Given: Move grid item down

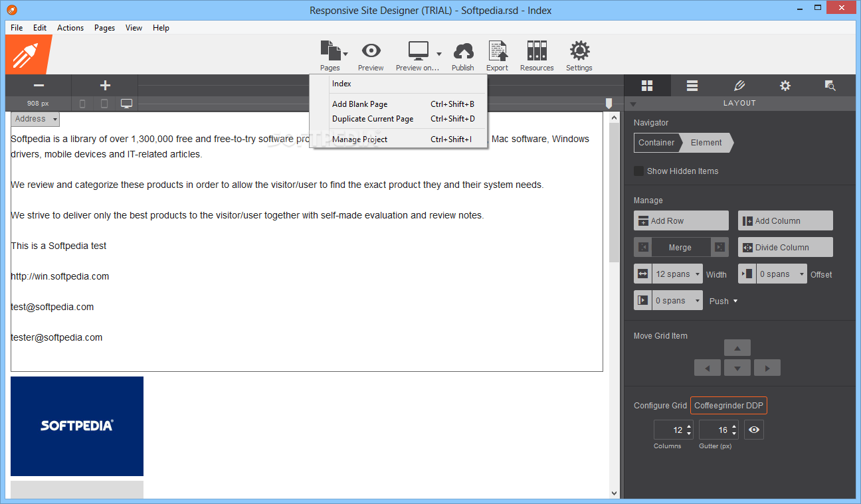Looking at the screenshot, I should pos(737,368).
